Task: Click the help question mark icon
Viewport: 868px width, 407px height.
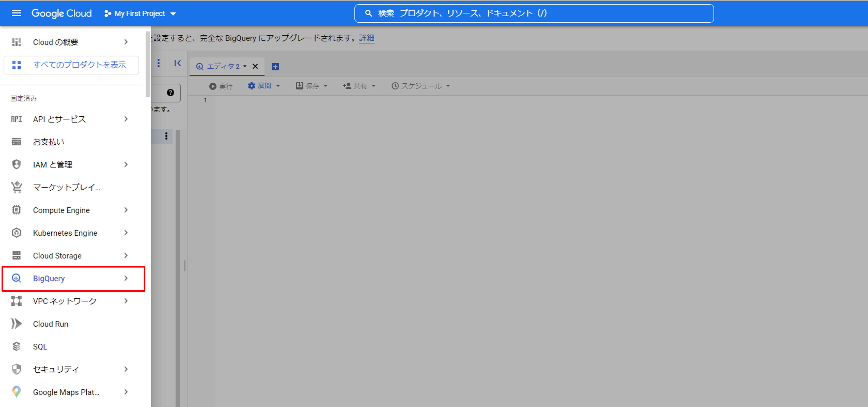Action: coord(170,93)
